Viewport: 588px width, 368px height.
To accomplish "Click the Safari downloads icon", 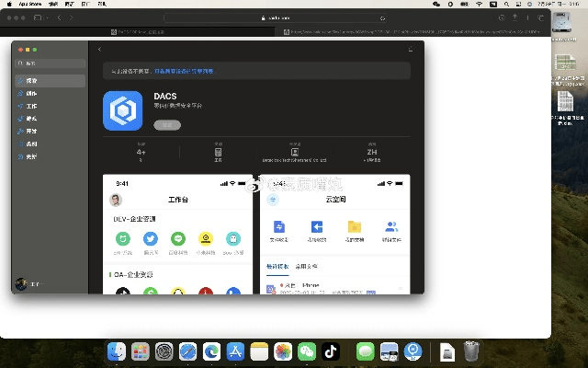I will pos(502,17).
